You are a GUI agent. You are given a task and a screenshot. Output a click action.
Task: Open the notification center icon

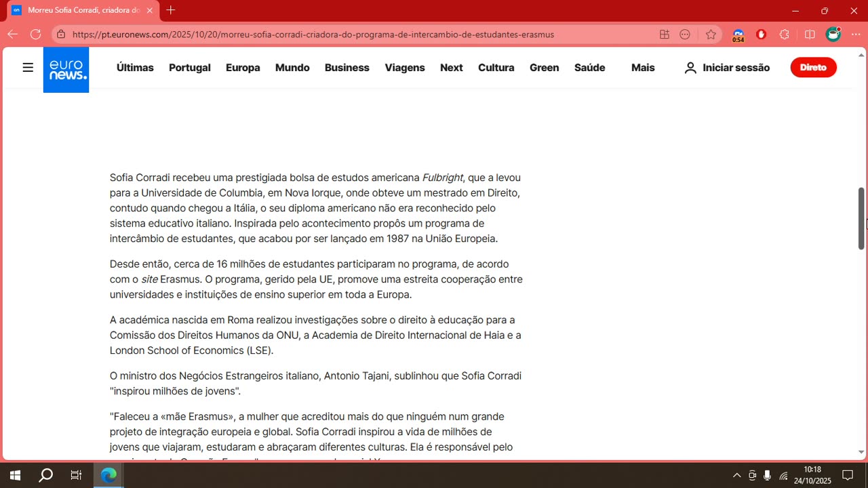[848, 475]
